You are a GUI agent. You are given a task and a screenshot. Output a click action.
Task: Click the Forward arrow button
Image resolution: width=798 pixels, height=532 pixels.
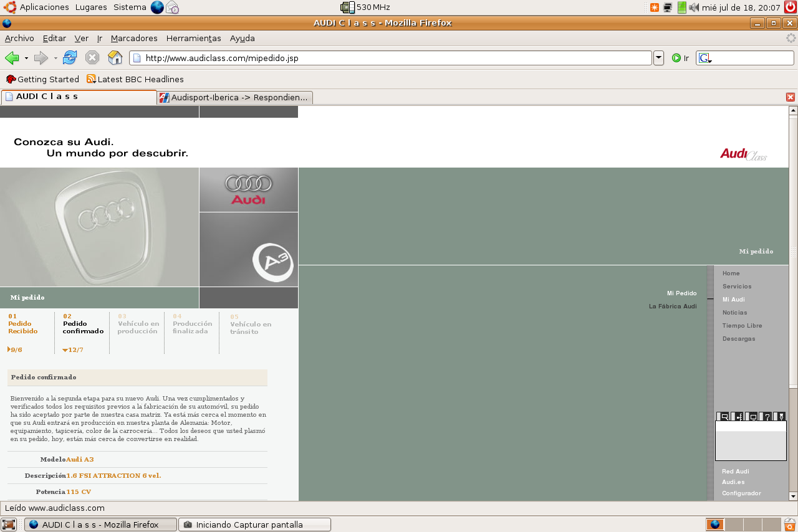click(41, 58)
